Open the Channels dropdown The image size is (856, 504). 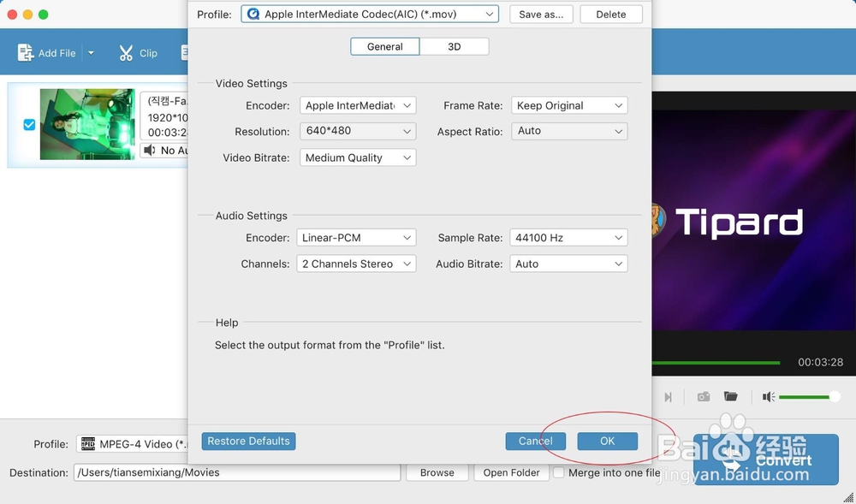356,264
